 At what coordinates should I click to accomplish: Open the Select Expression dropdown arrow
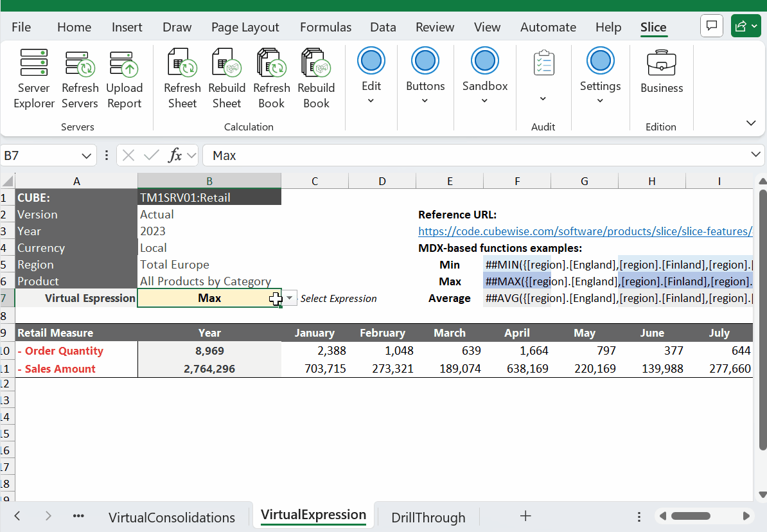pyautogui.click(x=290, y=298)
